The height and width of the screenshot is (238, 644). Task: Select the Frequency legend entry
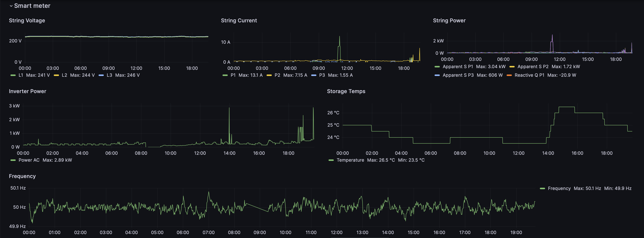pos(559,188)
